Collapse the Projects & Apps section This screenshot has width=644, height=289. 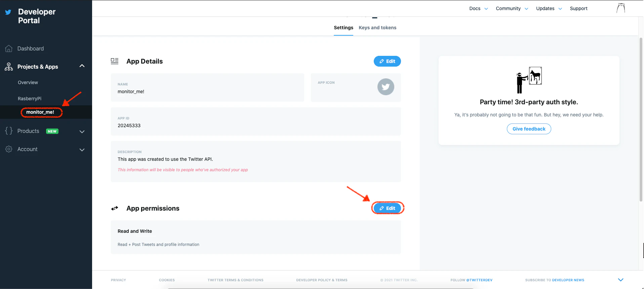82,66
